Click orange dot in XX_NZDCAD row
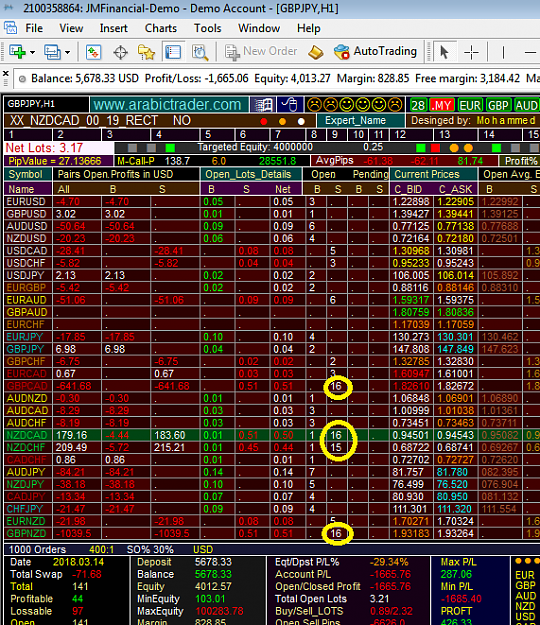Image resolution: width=540 pixels, height=625 pixels. (282, 121)
